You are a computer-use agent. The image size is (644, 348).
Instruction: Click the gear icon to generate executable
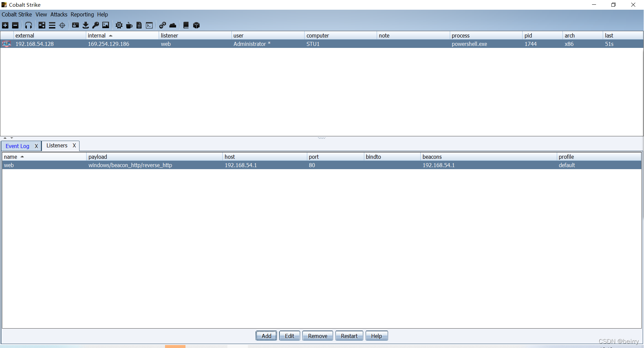click(119, 25)
